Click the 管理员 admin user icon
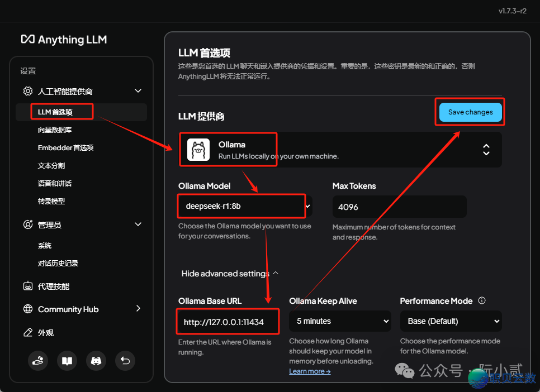 (27, 224)
